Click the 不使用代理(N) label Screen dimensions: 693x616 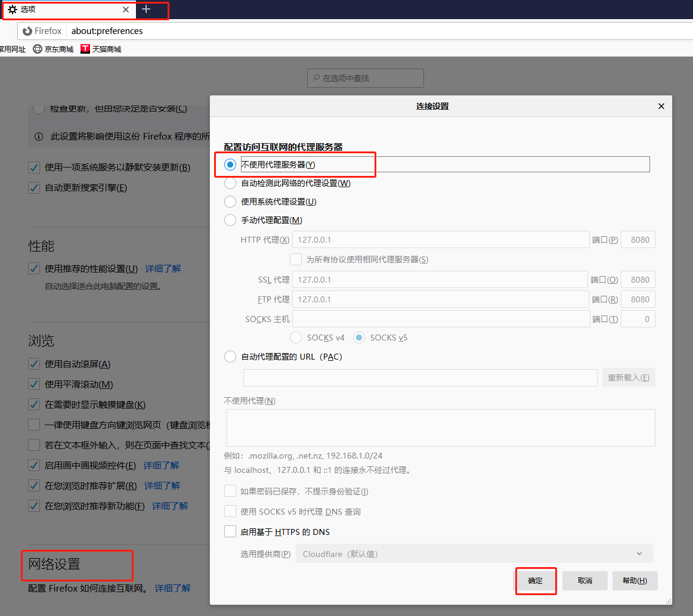point(250,401)
